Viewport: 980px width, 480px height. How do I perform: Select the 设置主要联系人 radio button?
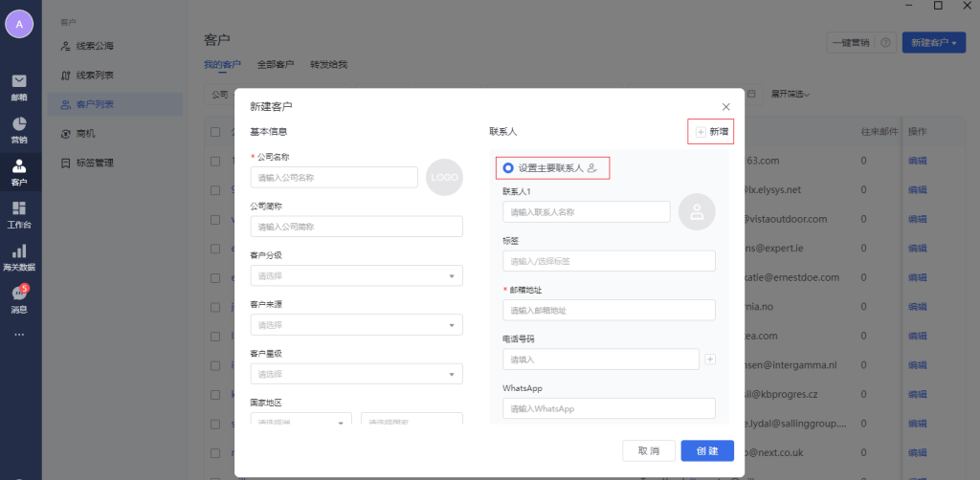coord(507,168)
